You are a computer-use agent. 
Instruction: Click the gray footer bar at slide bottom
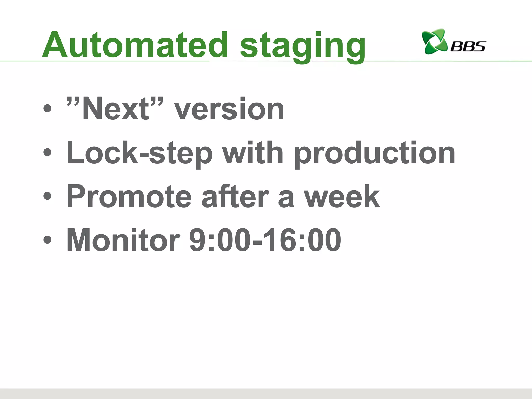[266, 394]
